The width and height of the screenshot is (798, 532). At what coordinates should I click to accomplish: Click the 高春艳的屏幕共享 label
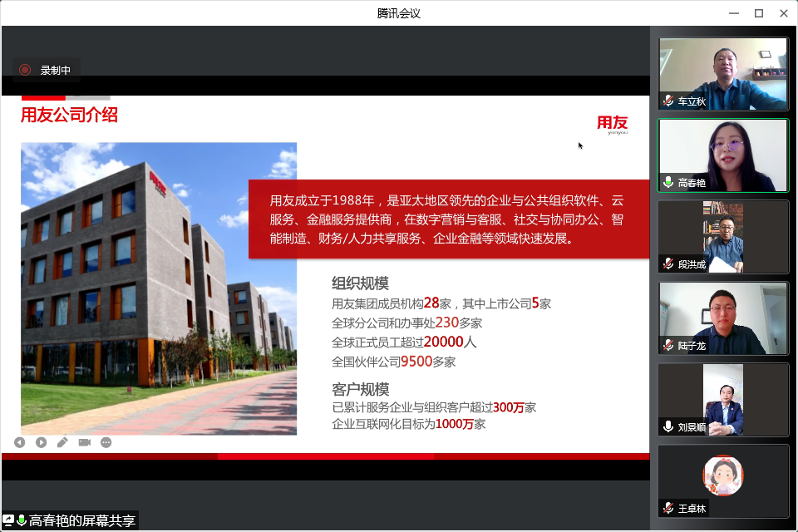[x=81, y=520]
